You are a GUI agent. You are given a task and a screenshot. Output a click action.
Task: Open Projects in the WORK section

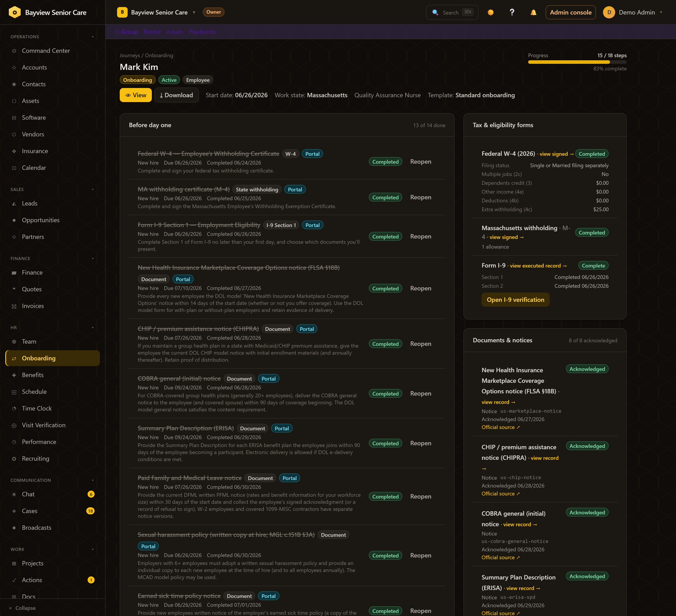click(x=52, y=563)
